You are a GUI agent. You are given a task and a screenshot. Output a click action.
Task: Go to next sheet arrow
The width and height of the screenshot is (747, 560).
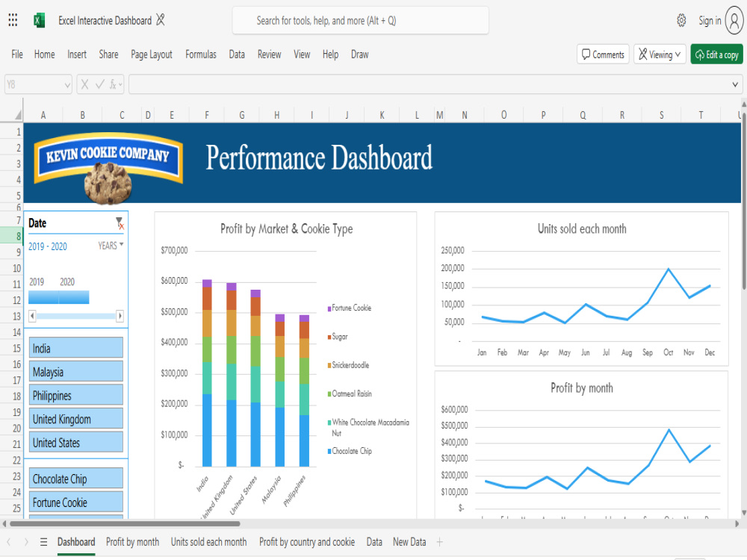click(x=25, y=542)
